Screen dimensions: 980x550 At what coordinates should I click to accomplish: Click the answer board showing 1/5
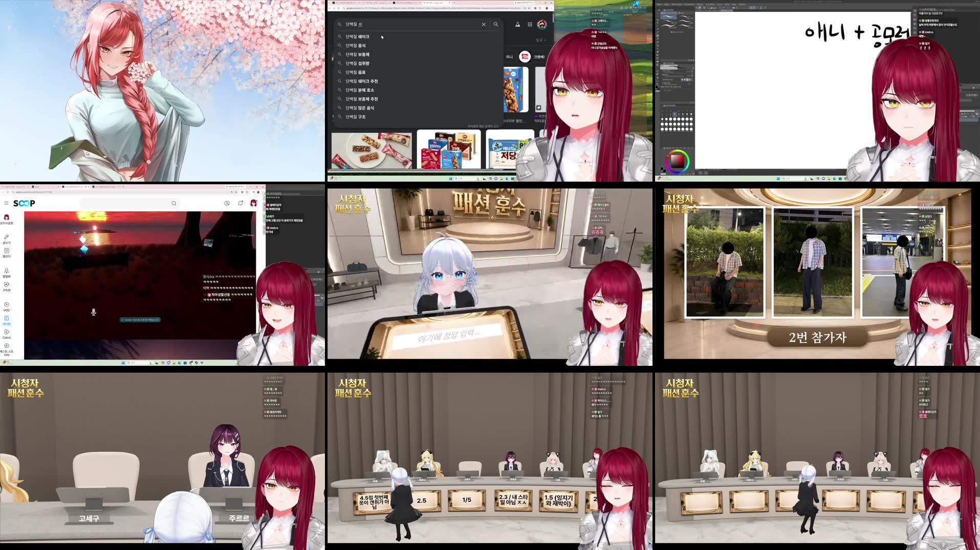pyautogui.click(x=467, y=500)
